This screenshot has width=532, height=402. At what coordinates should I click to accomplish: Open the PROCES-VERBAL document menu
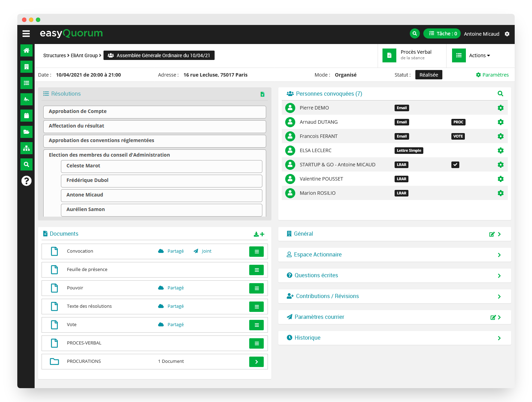coord(256,343)
